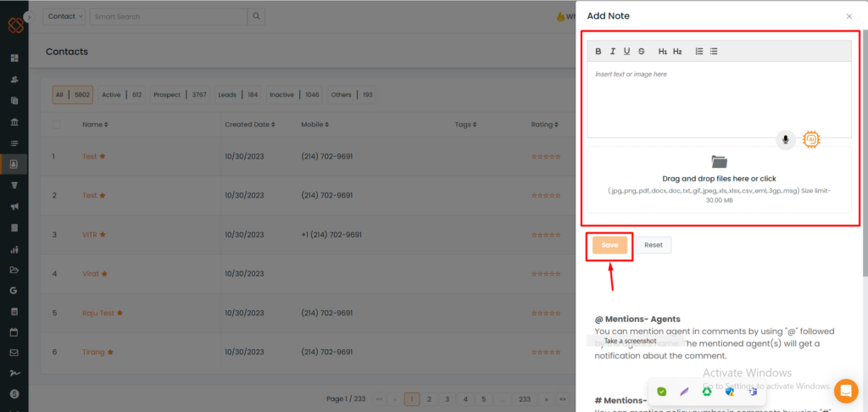
Task: Toggle the star next to Tirang
Action: click(x=110, y=352)
